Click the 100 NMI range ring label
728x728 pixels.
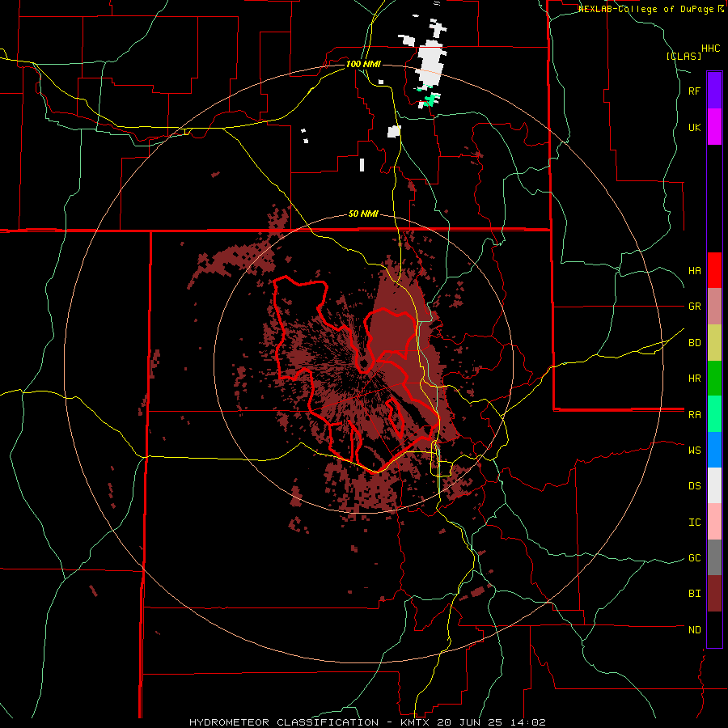(363, 64)
